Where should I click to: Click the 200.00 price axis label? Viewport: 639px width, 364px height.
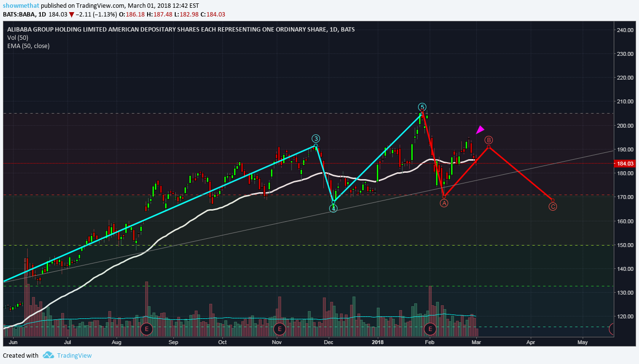click(x=624, y=126)
